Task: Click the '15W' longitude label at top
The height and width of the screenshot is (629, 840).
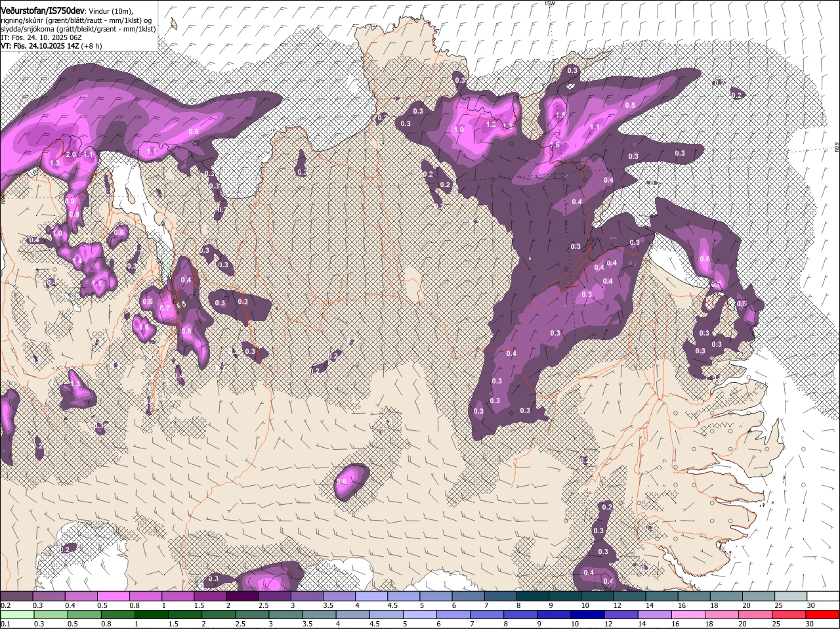Action: (549, 3)
